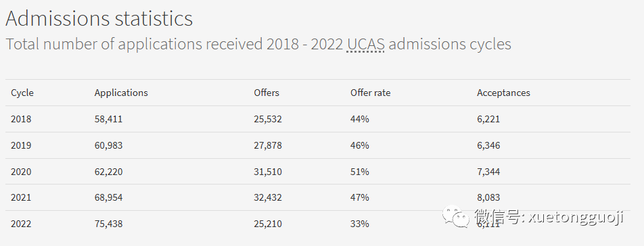Select the Offer rate column header
Image resolution: width=644 pixels, height=246 pixels.
coord(371,93)
